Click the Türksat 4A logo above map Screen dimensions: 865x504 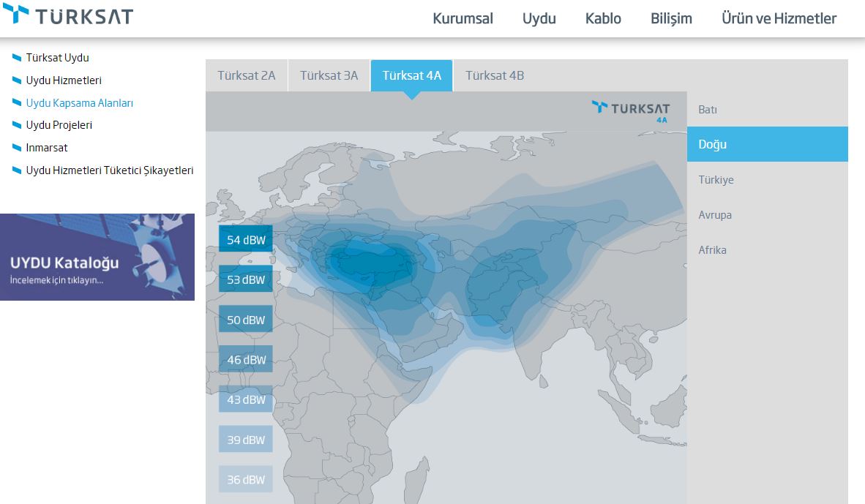[x=631, y=111]
